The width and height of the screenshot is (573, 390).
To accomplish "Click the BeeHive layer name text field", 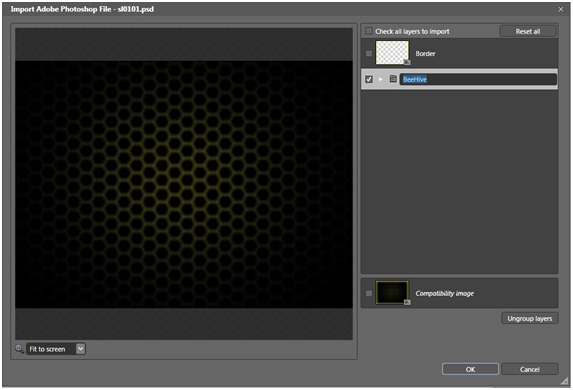I will [478, 79].
